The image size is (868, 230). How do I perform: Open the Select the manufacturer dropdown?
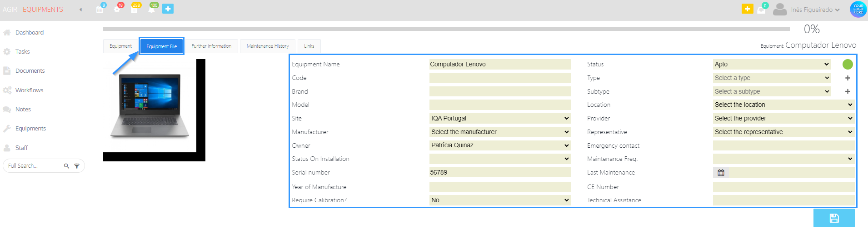(500, 132)
